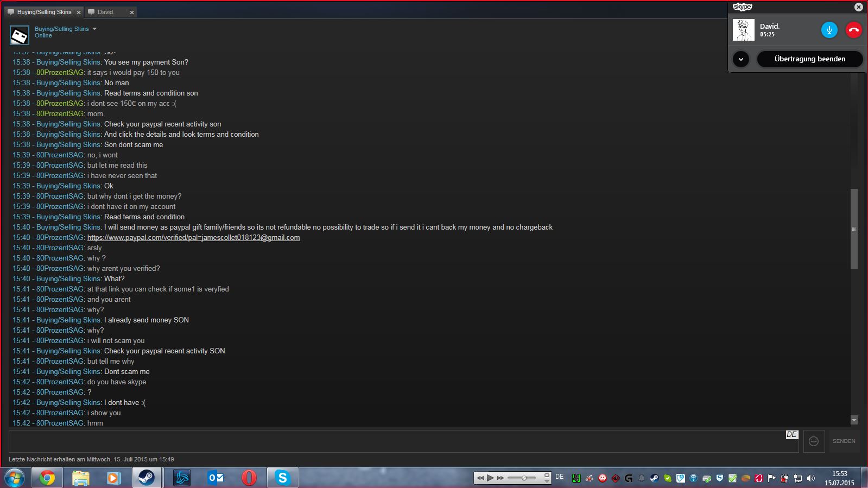Click the Übertragung beenden button
The height and width of the screenshot is (488, 868).
[x=809, y=59]
